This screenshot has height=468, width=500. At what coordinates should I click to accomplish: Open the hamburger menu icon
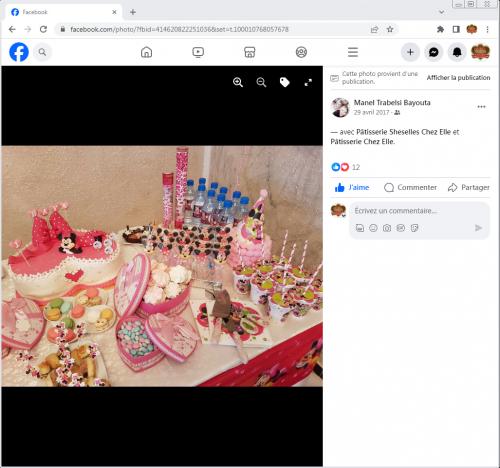coord(353,52)
